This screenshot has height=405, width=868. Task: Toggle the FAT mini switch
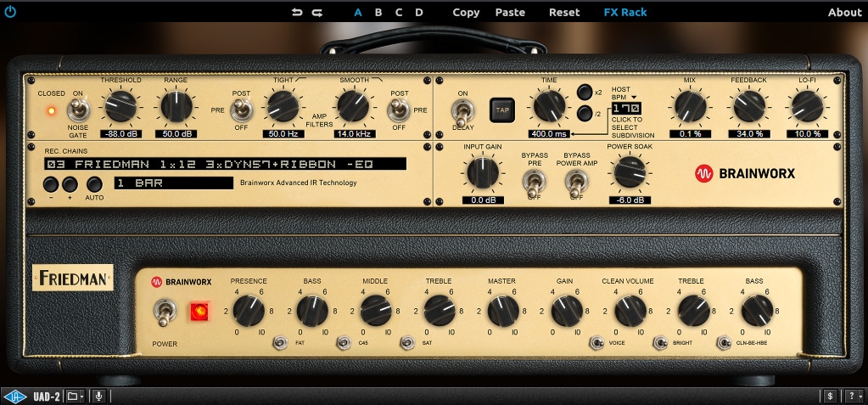[x=281, y=343]
